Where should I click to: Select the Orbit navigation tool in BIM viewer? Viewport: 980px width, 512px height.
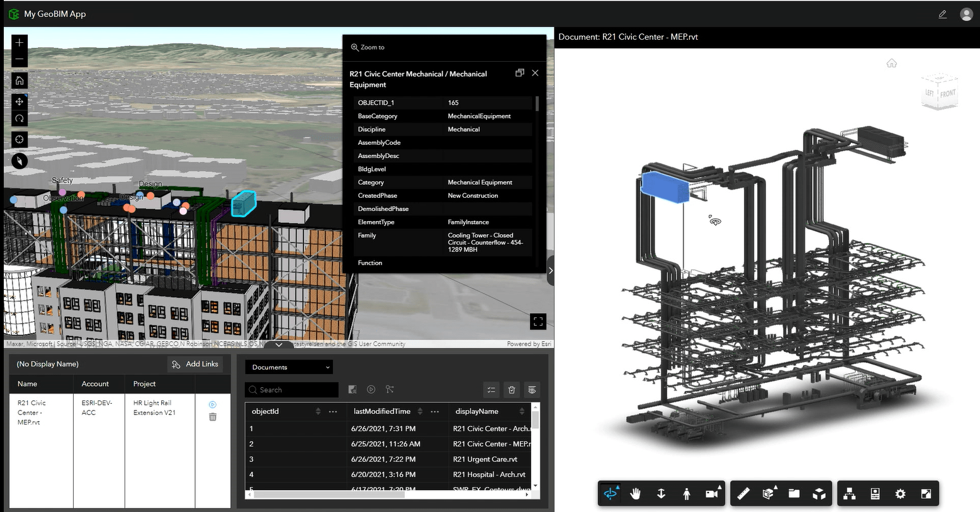[611, 494]
